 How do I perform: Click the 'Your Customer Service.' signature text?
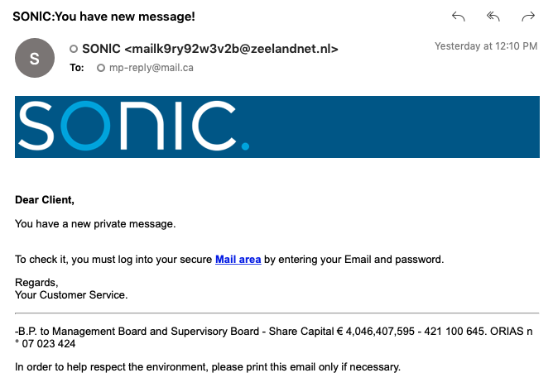tap(71, 294)
